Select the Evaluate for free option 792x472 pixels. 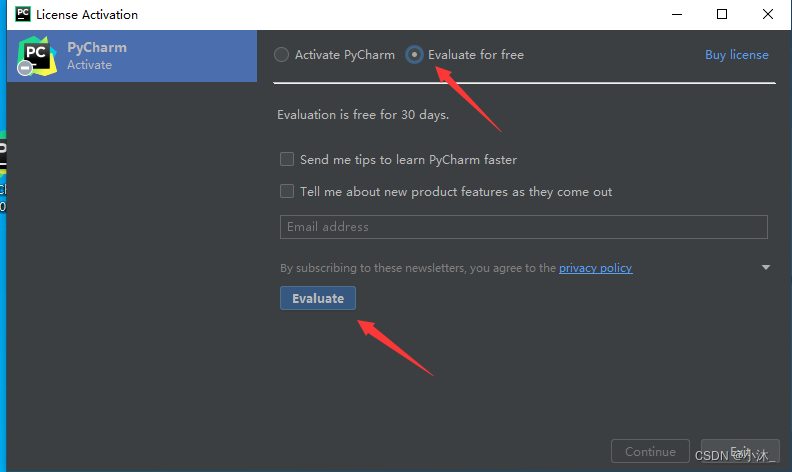tap(414, 55)
